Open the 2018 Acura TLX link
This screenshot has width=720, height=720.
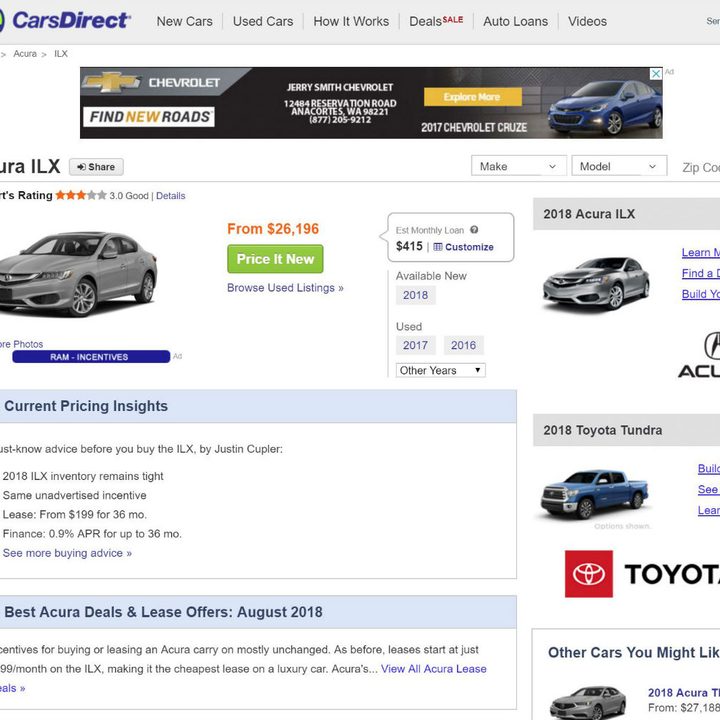(x=683, y=692)
